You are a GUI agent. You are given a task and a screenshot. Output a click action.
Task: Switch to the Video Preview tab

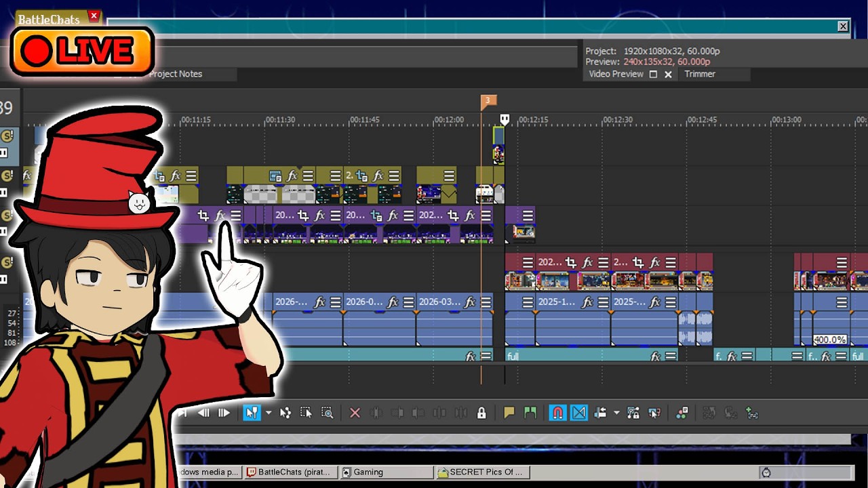click(x=616, y=74)
